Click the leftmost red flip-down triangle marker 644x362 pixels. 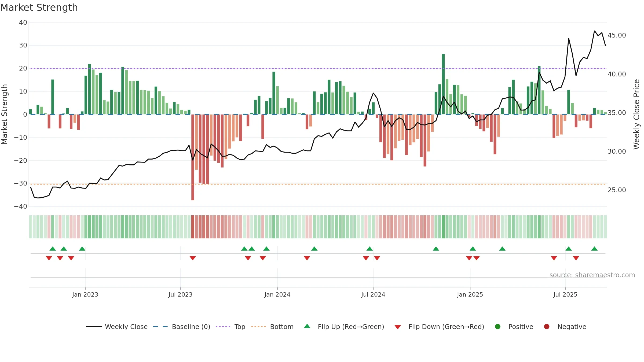[49, 258]
